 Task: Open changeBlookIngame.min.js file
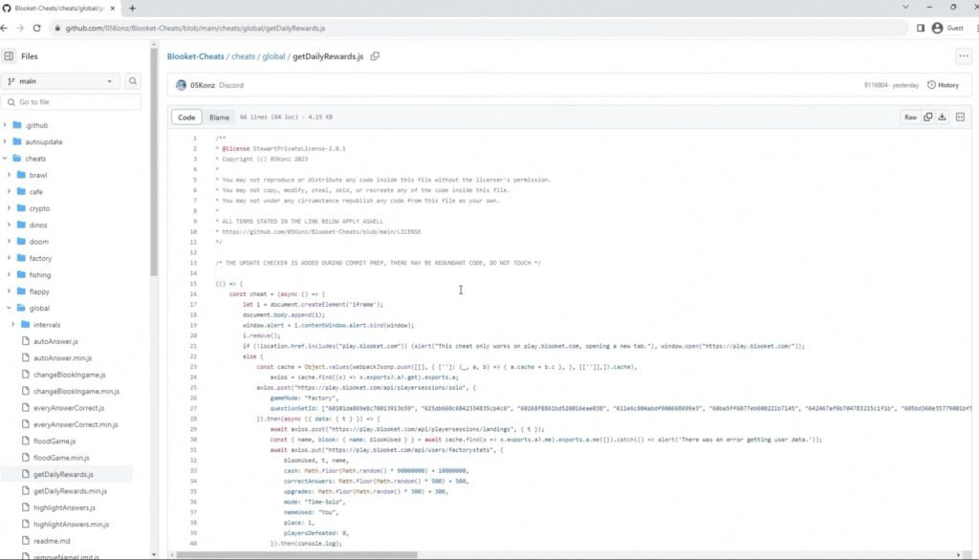[x=76, y=392]
